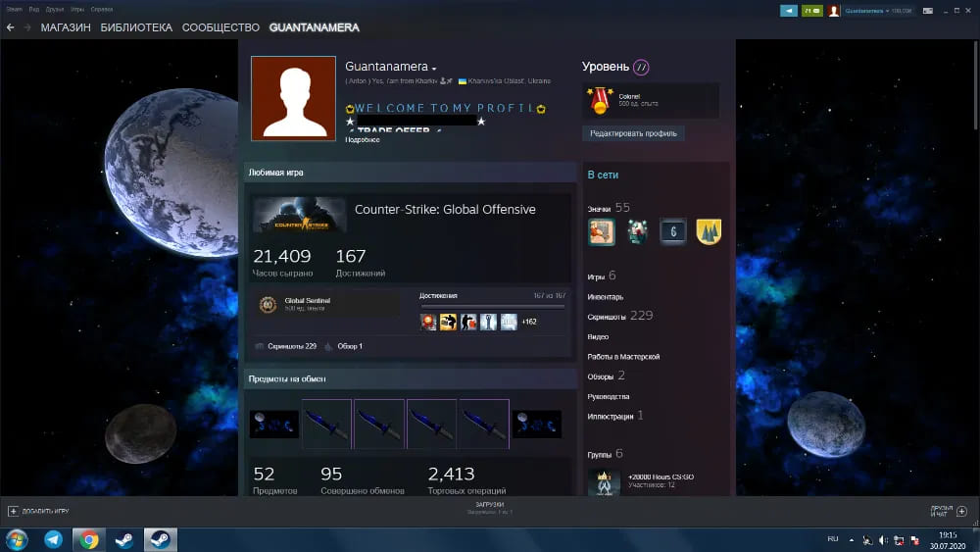Select the GUANTANAMERA tab
980x552 pixels.
pos(315,27)
